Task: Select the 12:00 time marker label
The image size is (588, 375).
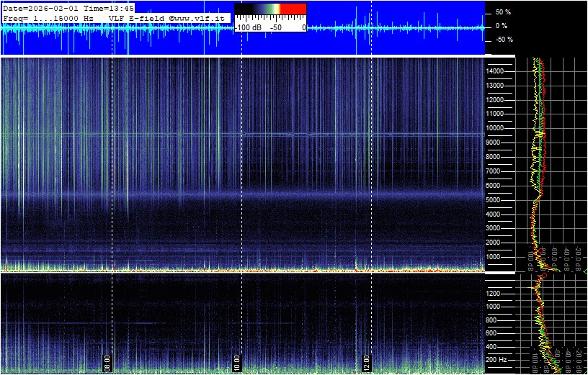Action: pos(366,361)
